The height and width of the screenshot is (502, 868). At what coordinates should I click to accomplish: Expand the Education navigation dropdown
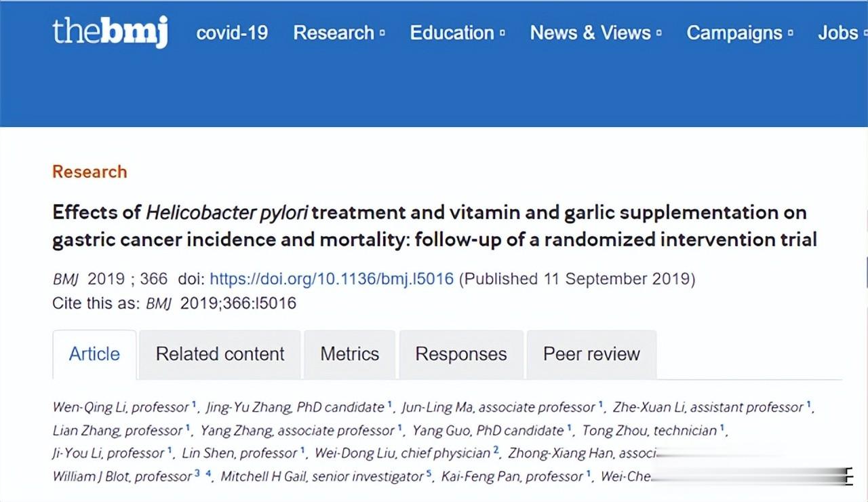point(457,33)
